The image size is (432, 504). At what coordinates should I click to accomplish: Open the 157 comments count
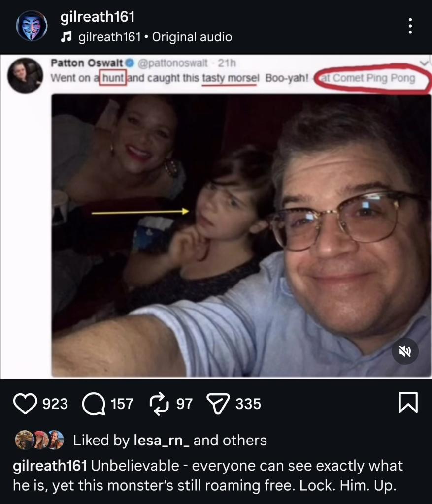122,404
